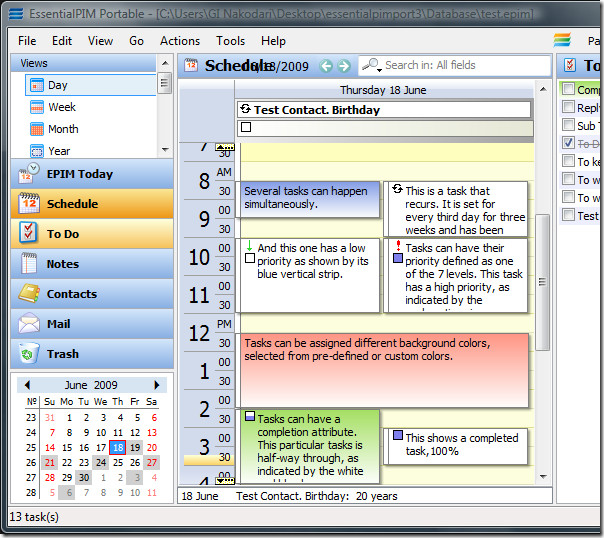Toggle the all-day event checkbox below Birthday
The height and width of the screenshot is (538, 604).
pyautogui.click(x=246, y=127)
